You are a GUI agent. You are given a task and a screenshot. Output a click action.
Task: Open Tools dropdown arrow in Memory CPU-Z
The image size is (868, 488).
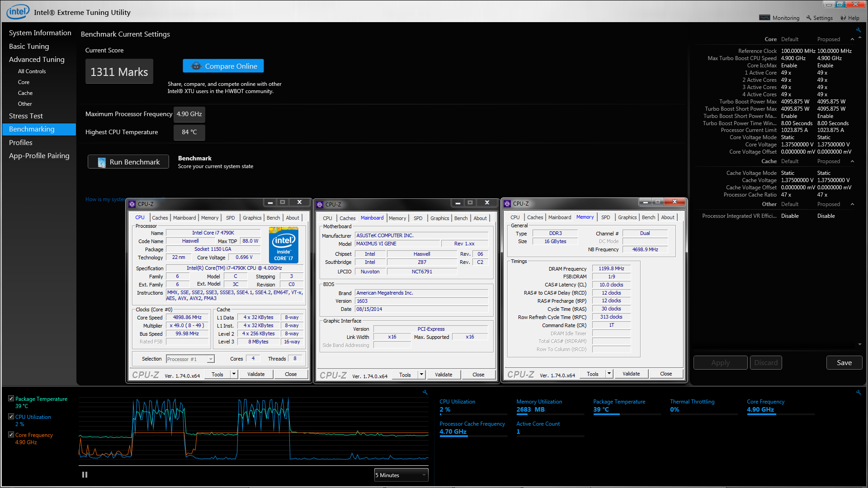(x=609, y=374)
